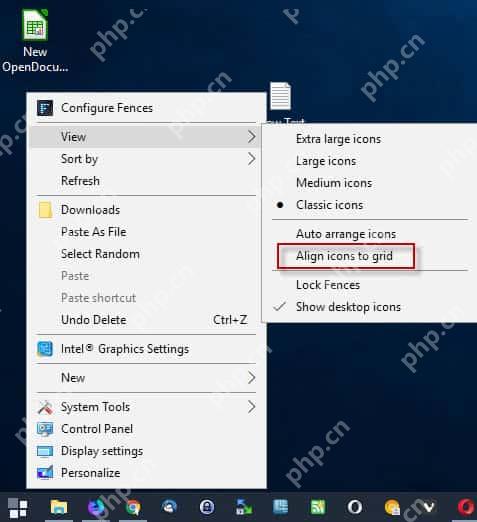Click Refresh in the context menu

point(145,181)
